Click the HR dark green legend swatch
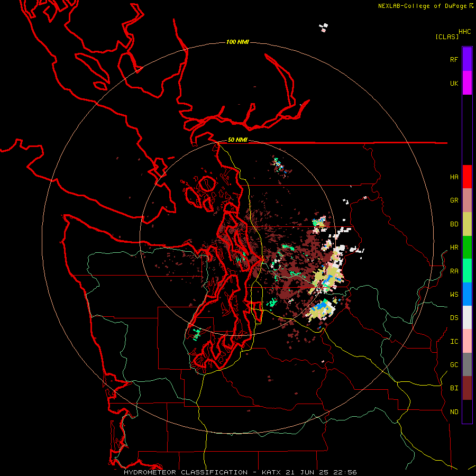Screen dimensions: 476x476 pos(467,248)
